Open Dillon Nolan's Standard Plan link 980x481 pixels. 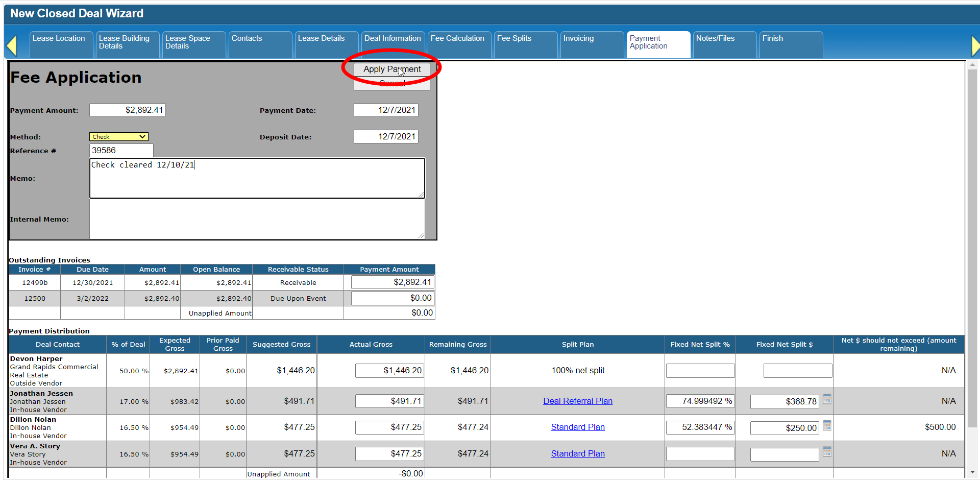point(578,427)
